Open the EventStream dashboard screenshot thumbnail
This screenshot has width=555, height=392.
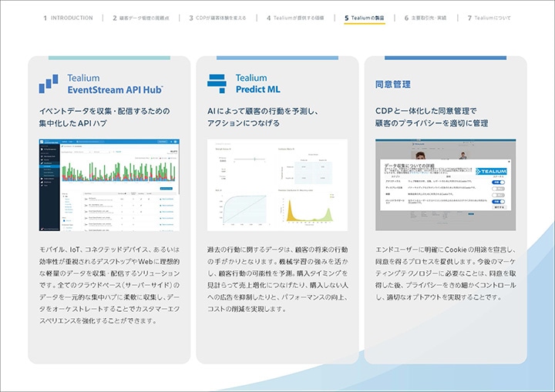coord(109,185)
